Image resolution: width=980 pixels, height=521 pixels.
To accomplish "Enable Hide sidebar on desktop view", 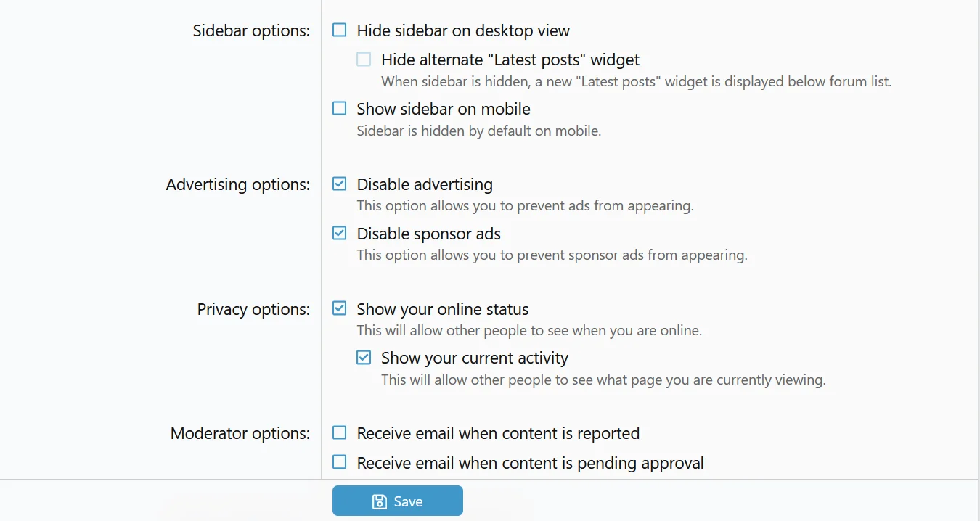I will [339, 30].
